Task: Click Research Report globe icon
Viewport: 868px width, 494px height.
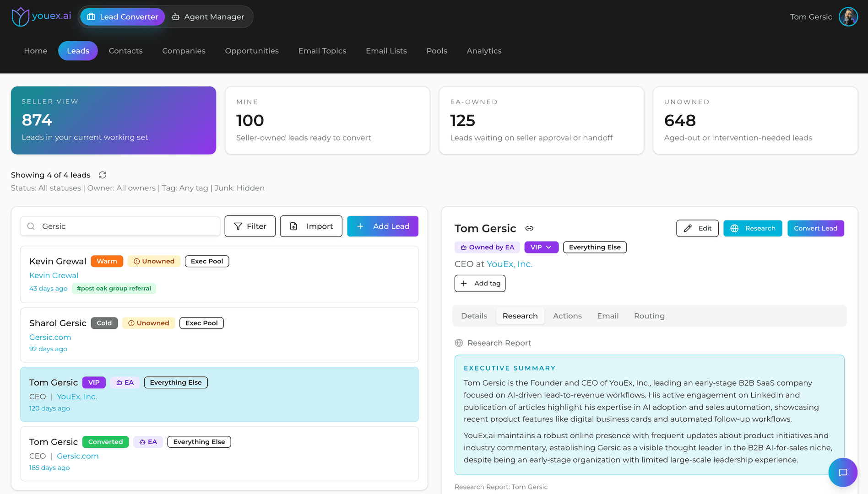Action: point(459,343)
